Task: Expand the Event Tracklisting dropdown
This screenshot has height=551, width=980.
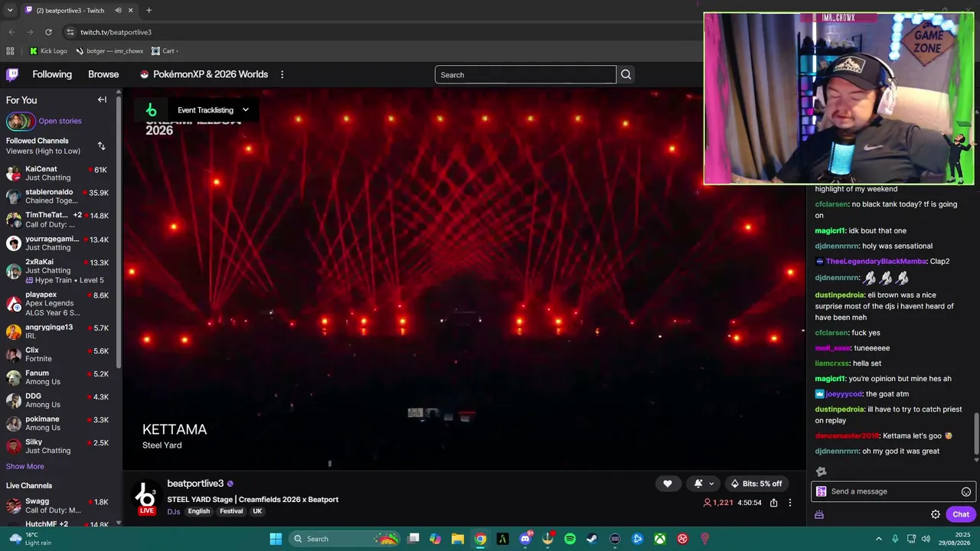Action: 213,110
